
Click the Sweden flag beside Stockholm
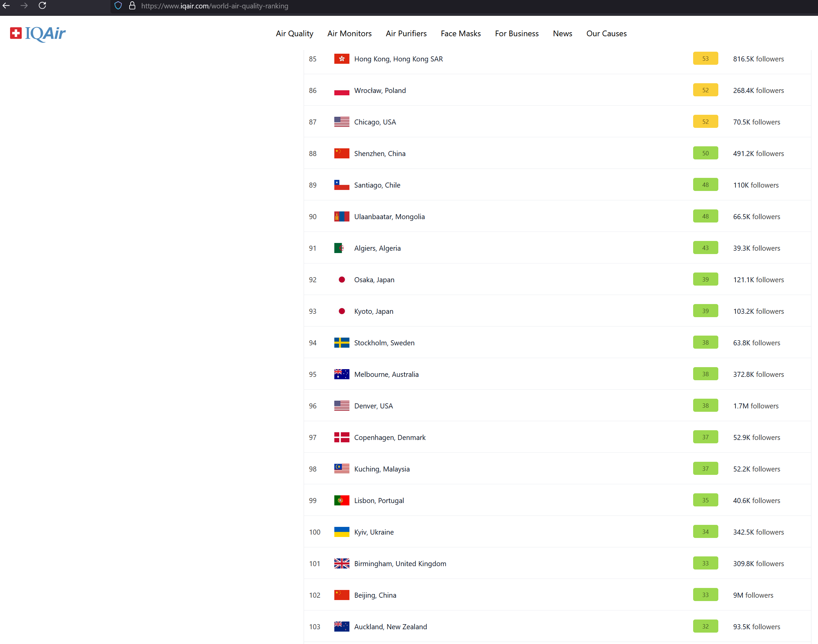coord(341,343)
